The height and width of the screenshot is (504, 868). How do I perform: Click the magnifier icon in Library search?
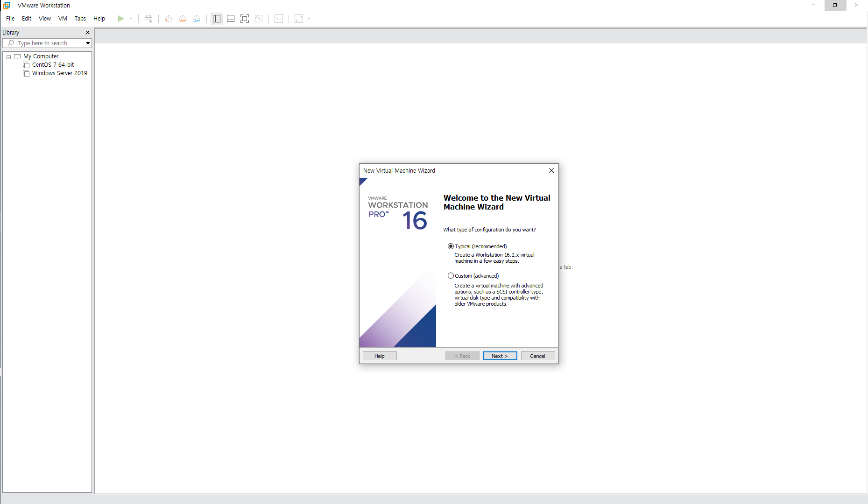click(11, 43)
